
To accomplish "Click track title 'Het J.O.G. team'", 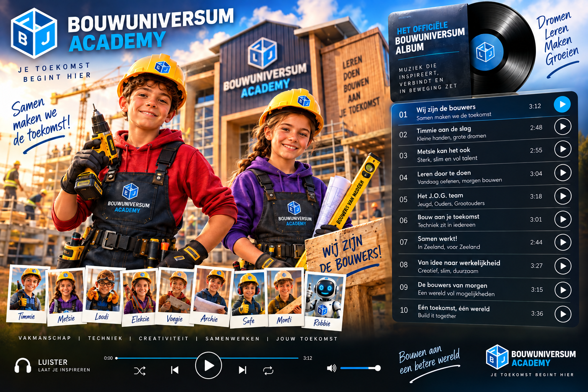I will [440, 196].
